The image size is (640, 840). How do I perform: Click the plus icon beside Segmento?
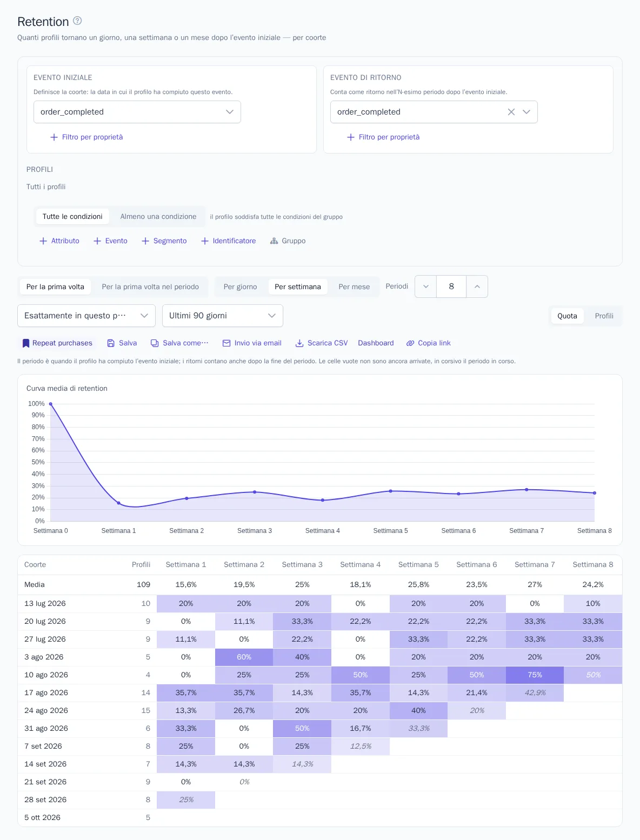[x=145, y=241]
